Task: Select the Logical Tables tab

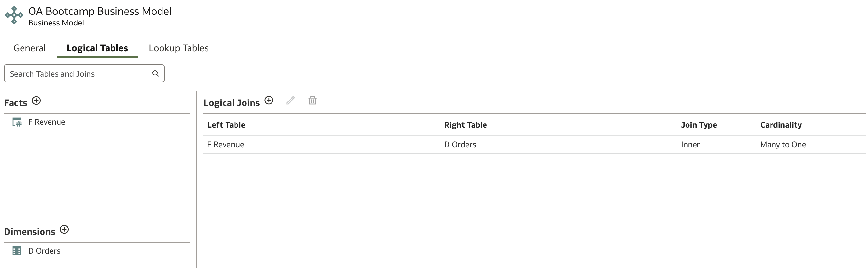Action: (x=97, y=48)
